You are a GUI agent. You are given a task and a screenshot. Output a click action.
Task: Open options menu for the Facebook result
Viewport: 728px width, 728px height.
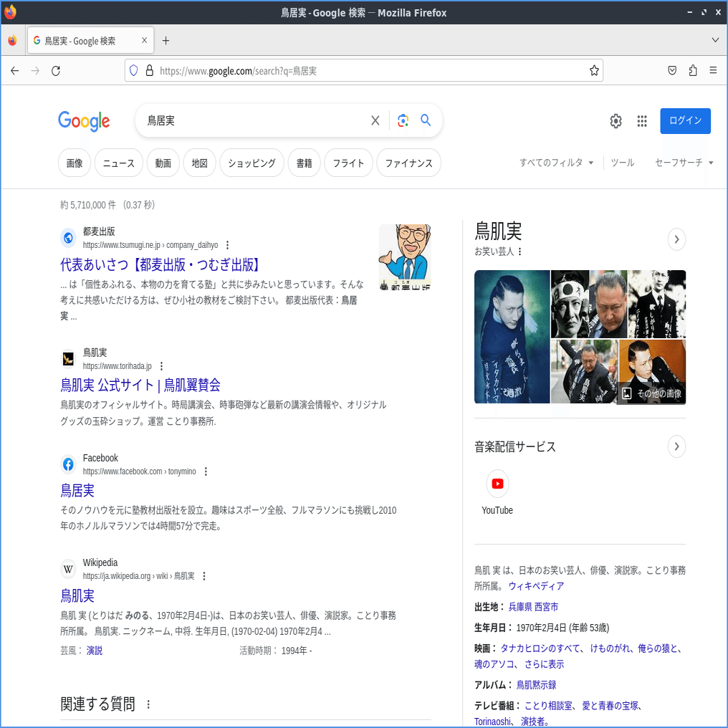(x=206, y=471)
